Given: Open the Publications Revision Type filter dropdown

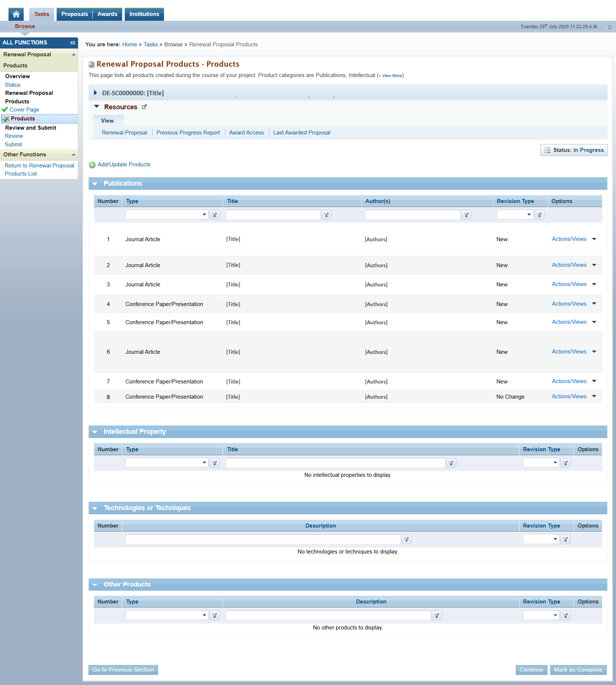Looking at the screenshot, I should tap(515, 215).
